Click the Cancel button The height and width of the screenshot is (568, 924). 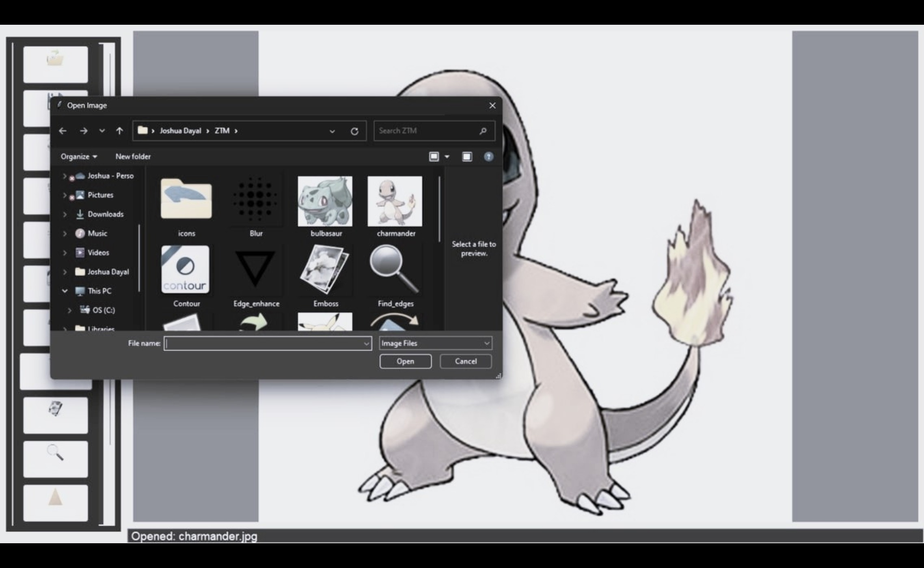[466, 361]
